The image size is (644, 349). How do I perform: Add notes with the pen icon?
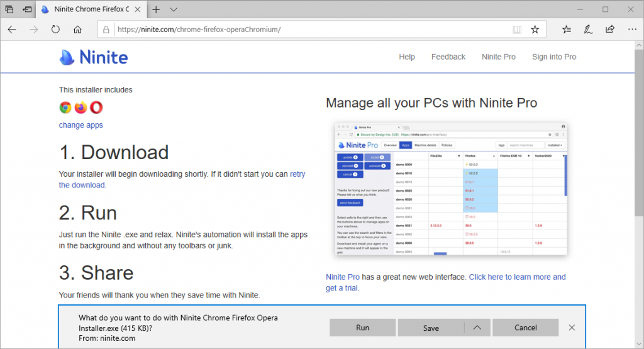click(x=588, y=30)
